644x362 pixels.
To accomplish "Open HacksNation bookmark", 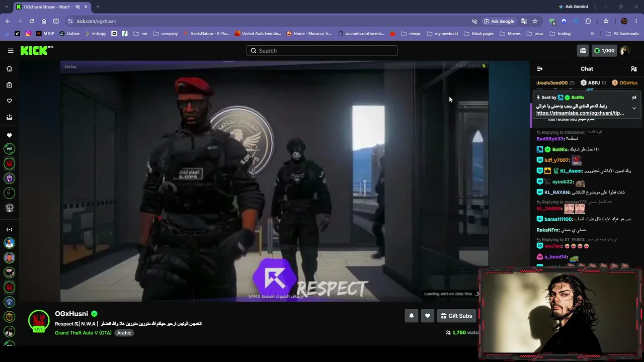I will click(x=206, y=34).
